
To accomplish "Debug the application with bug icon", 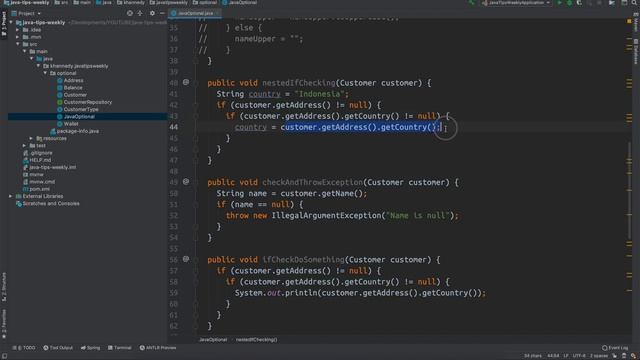I will coord(569,3).
